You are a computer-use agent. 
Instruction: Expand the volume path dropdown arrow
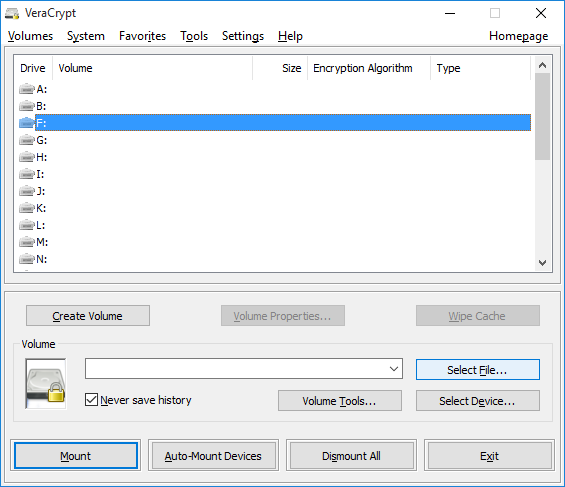pyautogui.click(x=393, y=368)
